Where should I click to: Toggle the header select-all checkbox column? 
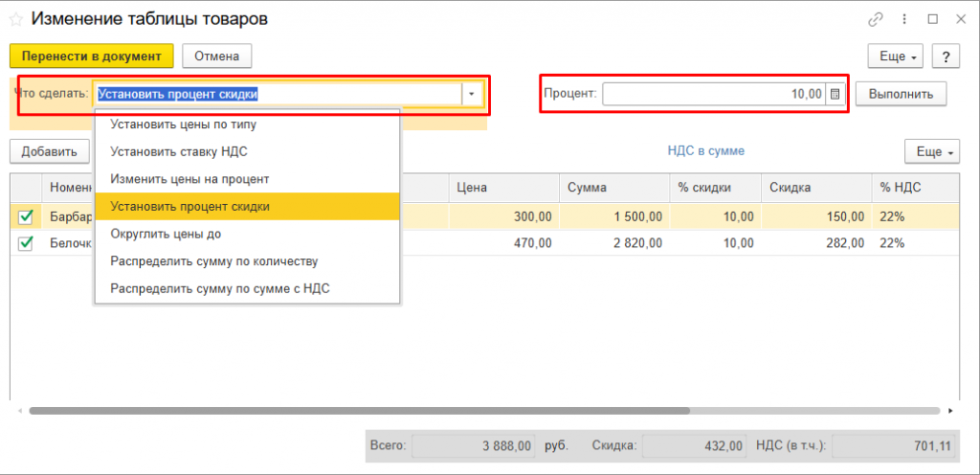[26, 188]
